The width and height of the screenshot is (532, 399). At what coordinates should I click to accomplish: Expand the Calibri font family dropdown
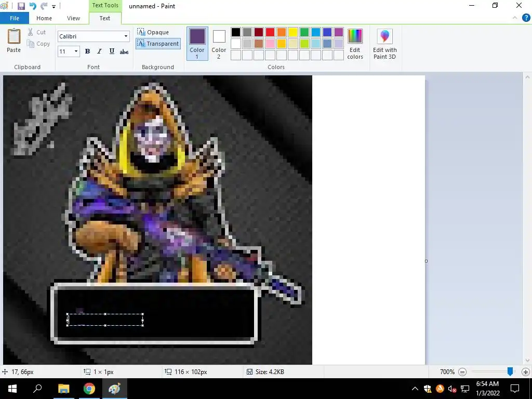(126, 36)
